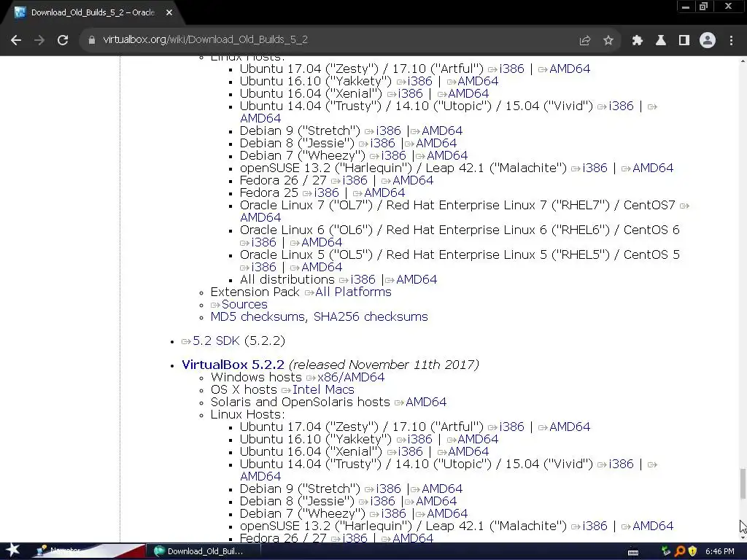The image size is (747, 560).
Task: Open the profile avatar menu
Action: (708, 40)
